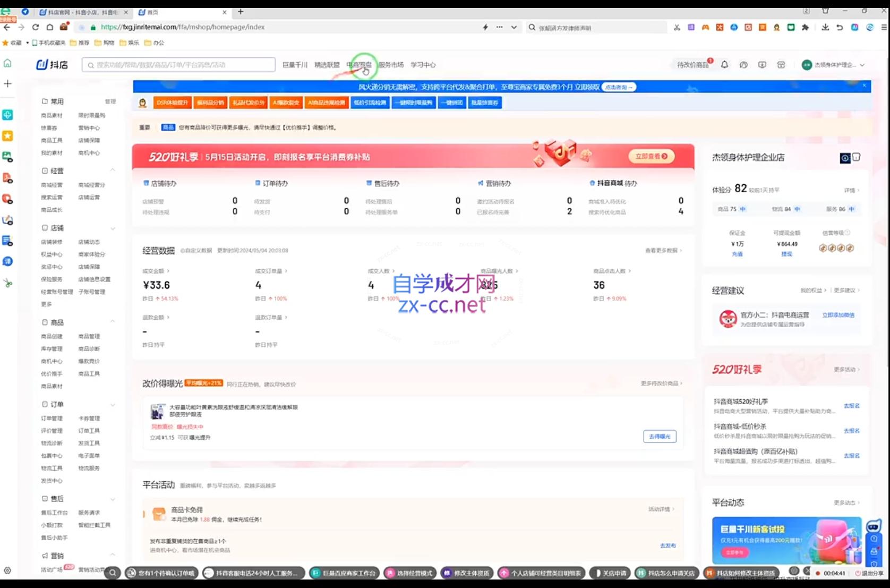Click the browser sidebar home icon
Image resolution: width=890 pixels, height=588 pixels.
click(7, 63)
